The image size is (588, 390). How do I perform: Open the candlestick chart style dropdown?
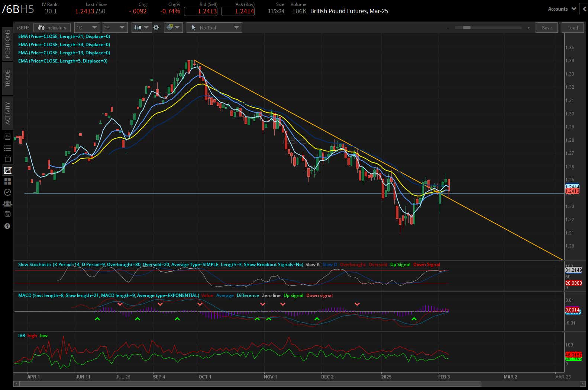(x=141, y=28)
